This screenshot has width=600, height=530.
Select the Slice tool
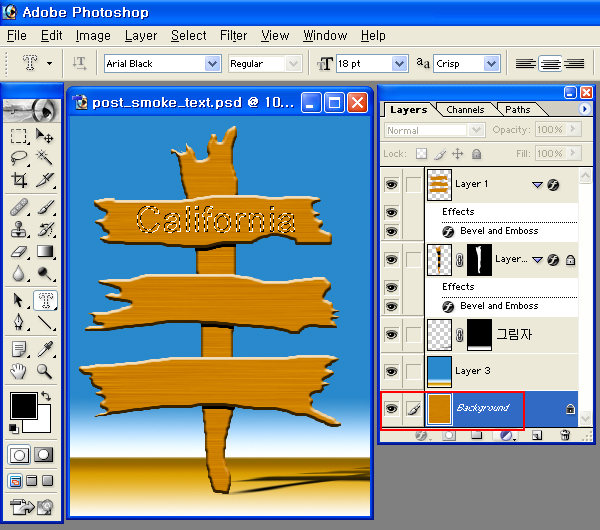pyautogui.click(x=44, y=180)
